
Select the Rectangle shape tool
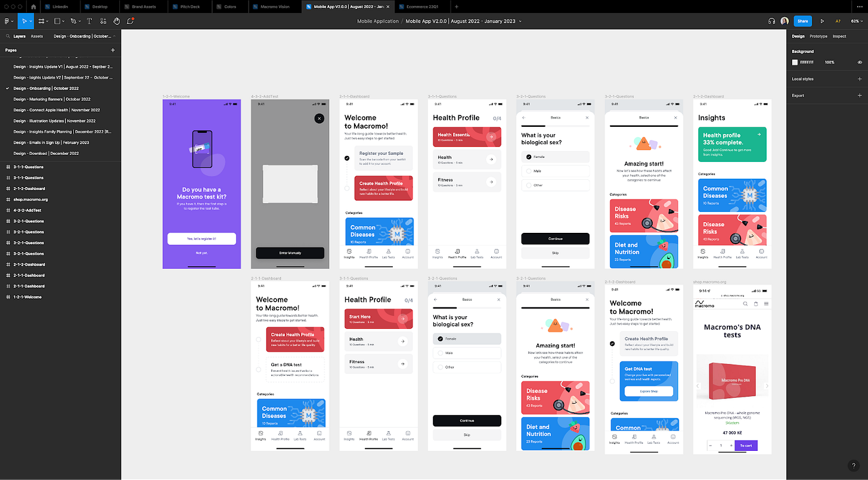click(x=58, y=21)
